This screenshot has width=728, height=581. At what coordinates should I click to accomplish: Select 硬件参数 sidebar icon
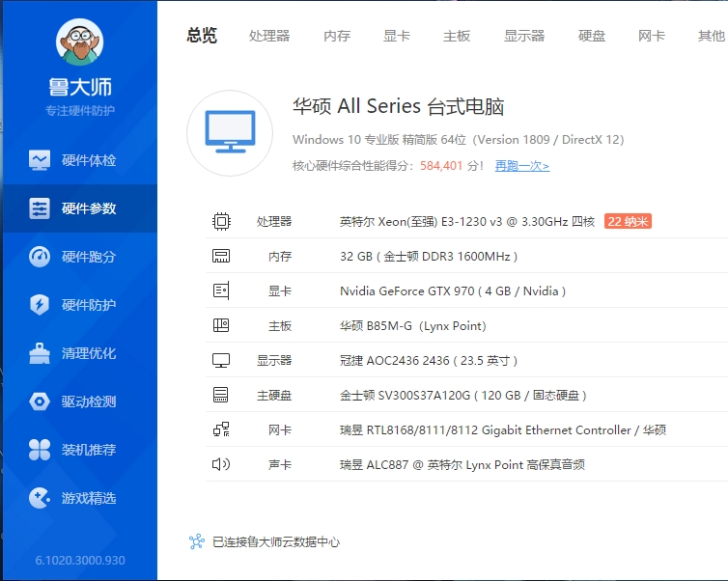[x=40, y=208]
